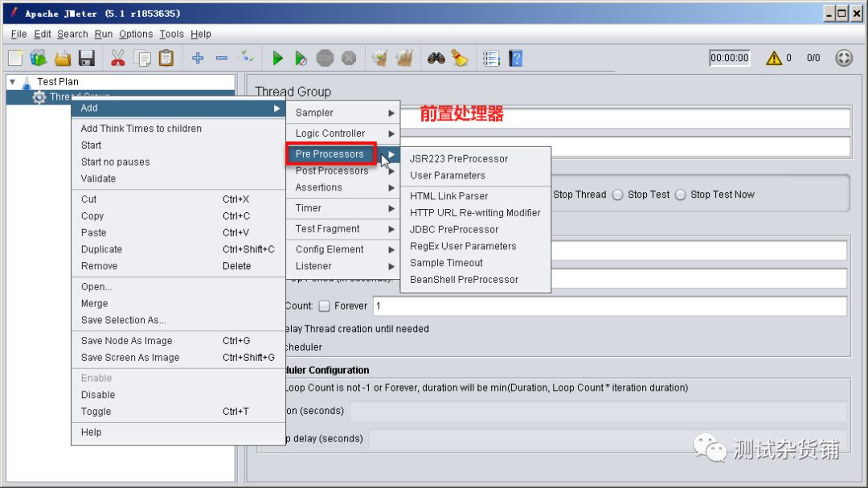Click the Stop test icon

325,58
